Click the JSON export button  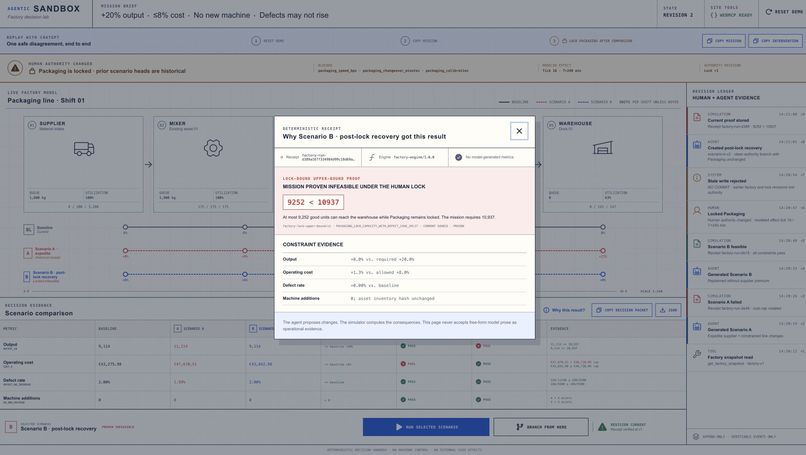click(x=668, y=310)
